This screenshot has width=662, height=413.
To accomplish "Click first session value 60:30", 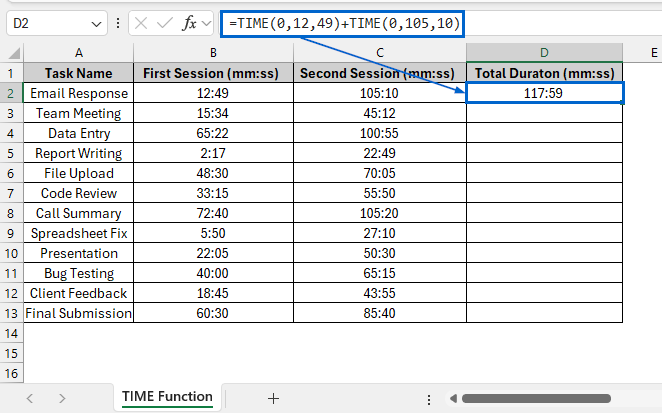I will coord(213,313).
